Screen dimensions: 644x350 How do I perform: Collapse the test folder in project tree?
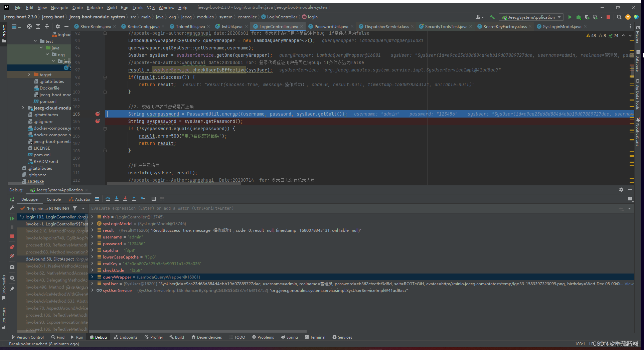point(35,41)
